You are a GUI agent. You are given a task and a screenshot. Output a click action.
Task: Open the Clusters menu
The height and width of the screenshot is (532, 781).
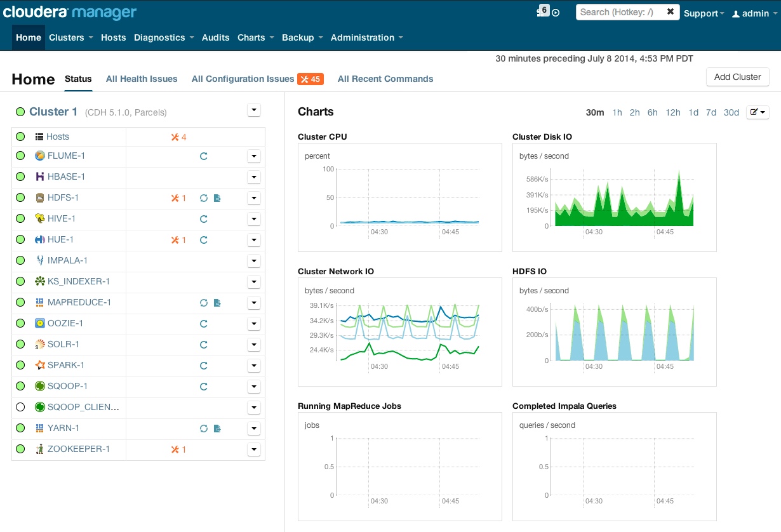[71, 37]
